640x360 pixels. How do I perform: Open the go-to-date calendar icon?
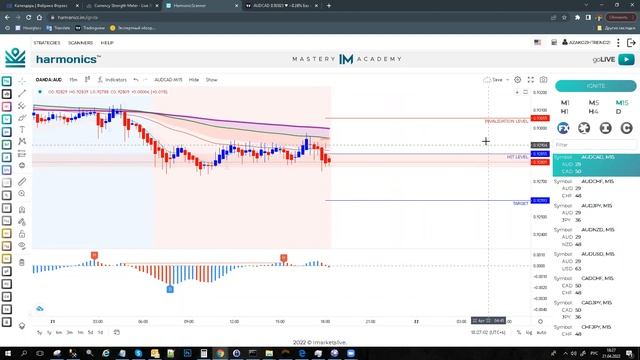point(117,332)
